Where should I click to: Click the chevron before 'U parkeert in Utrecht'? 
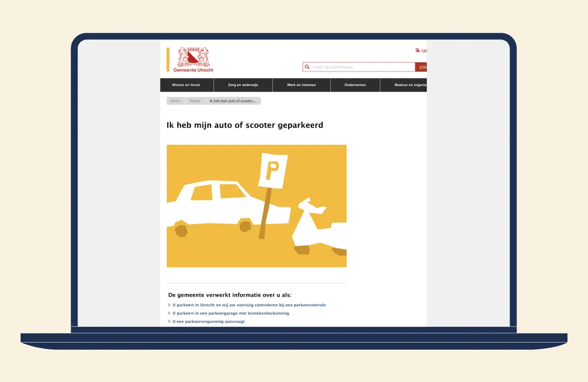(x=169, y=305)
